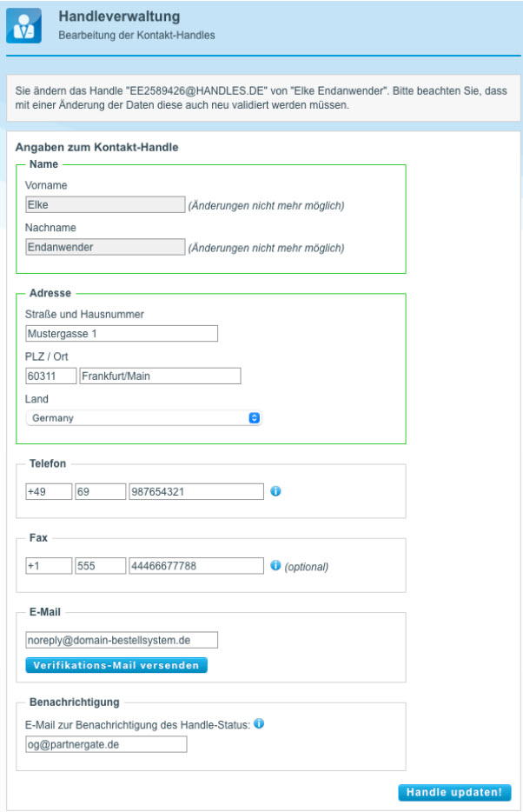This screenshot has height=812, width=523.
Task: Click the Ort field containing Frankfurt/Main
Action: (x=160, y=376)
